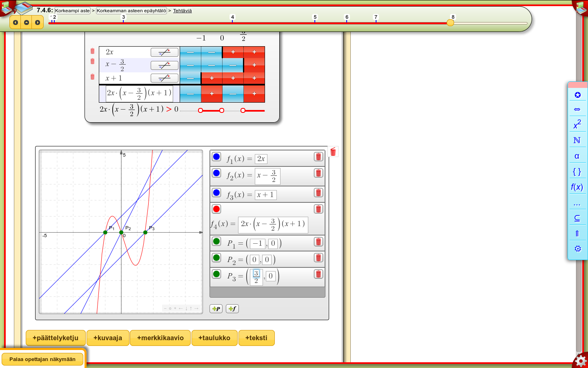
Task: Delete function f4(x) product entry
Action: point(318,209)
